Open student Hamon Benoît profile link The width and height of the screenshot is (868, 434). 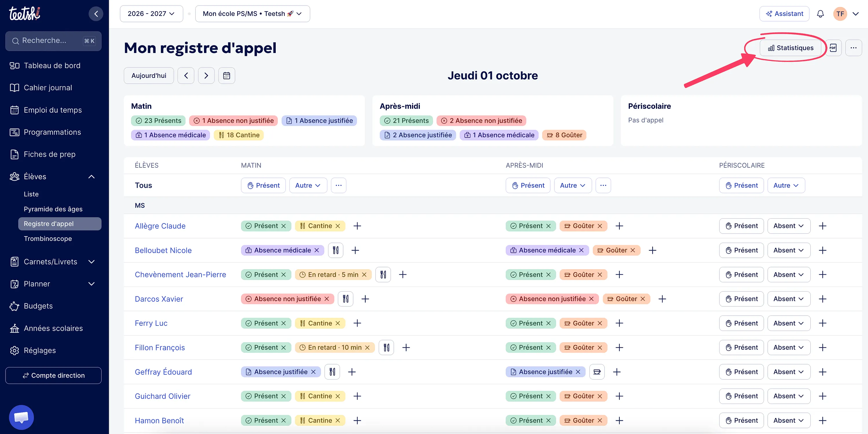point(159,420)
